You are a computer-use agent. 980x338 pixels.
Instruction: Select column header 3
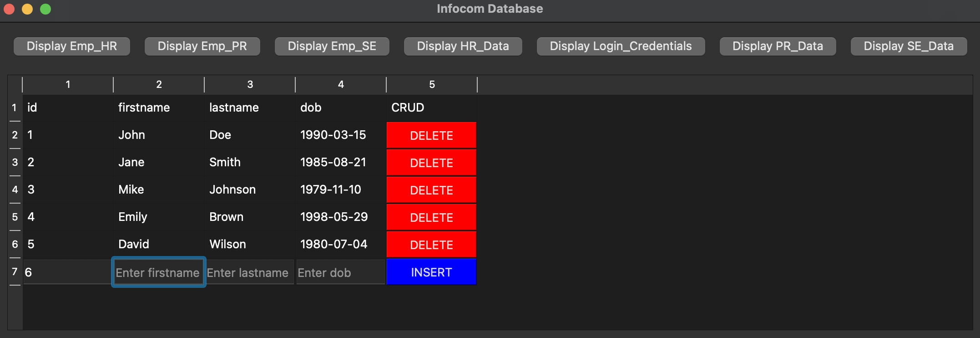coord(250,85)
